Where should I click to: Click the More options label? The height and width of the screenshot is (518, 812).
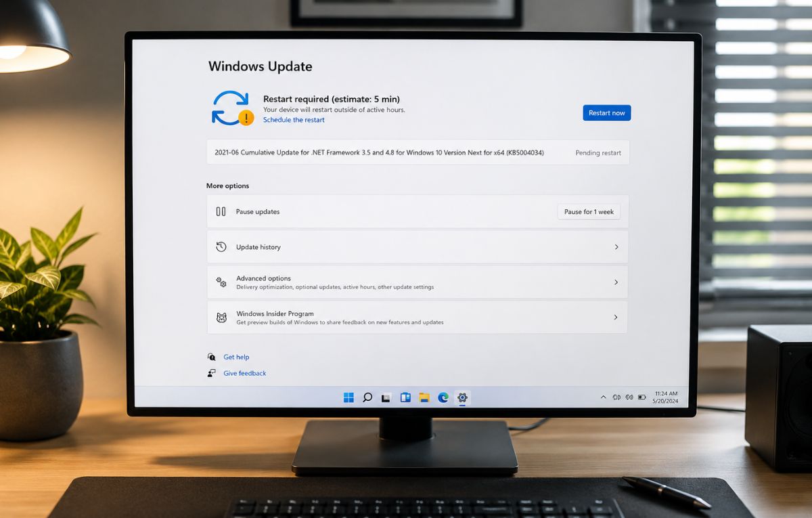click(x=227, y=186)
